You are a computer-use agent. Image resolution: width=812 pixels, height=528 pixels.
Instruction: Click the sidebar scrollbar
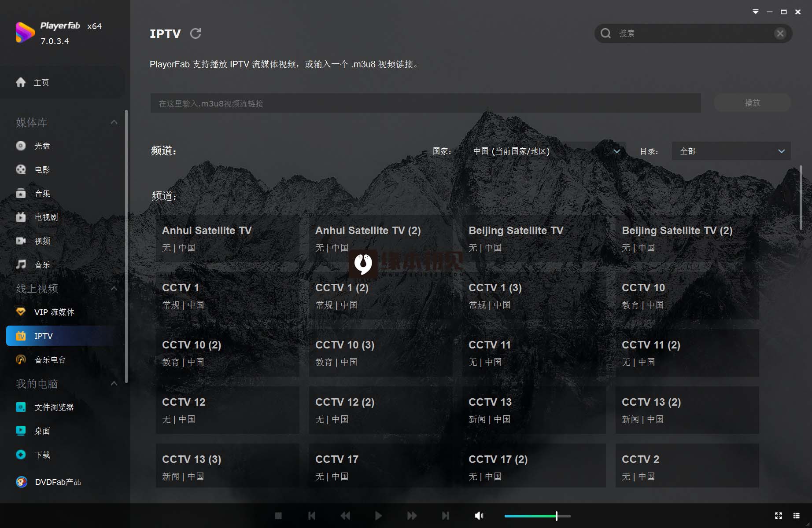point(126,246)
